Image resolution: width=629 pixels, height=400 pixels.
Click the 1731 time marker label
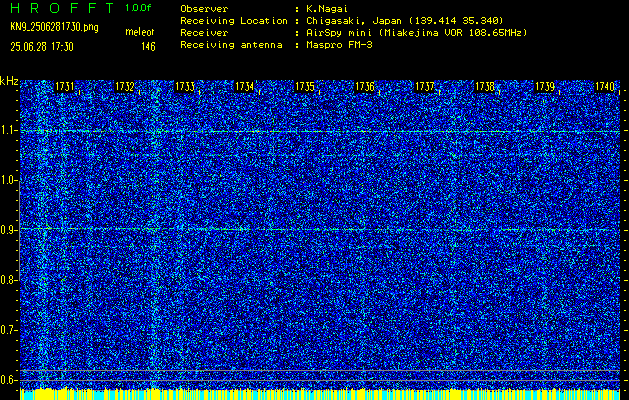(x=64, y=87)
